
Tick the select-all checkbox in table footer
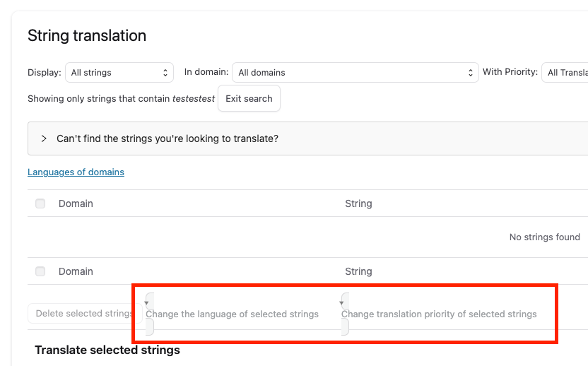coord(40,271)
